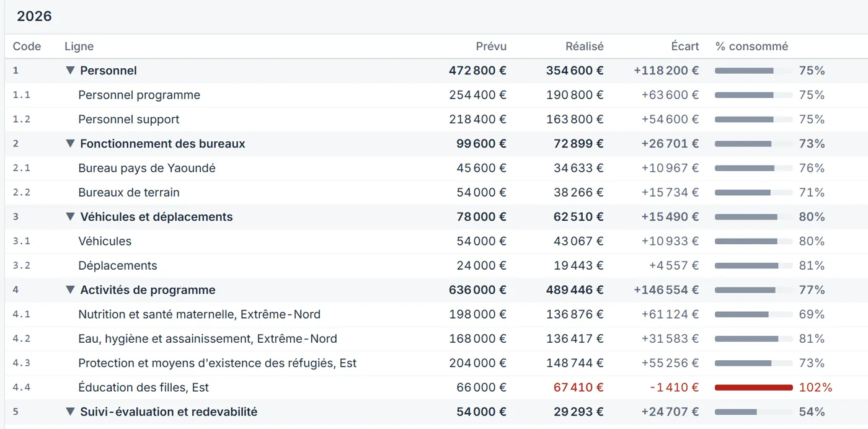Click the Activités de programme group name
The image size is (868, 429).
148,290
